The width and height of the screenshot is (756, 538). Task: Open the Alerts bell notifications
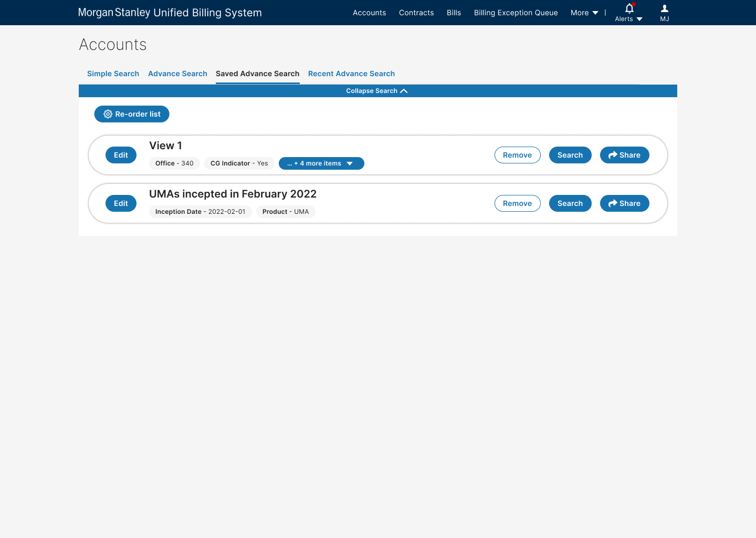[x=629, y=13]
